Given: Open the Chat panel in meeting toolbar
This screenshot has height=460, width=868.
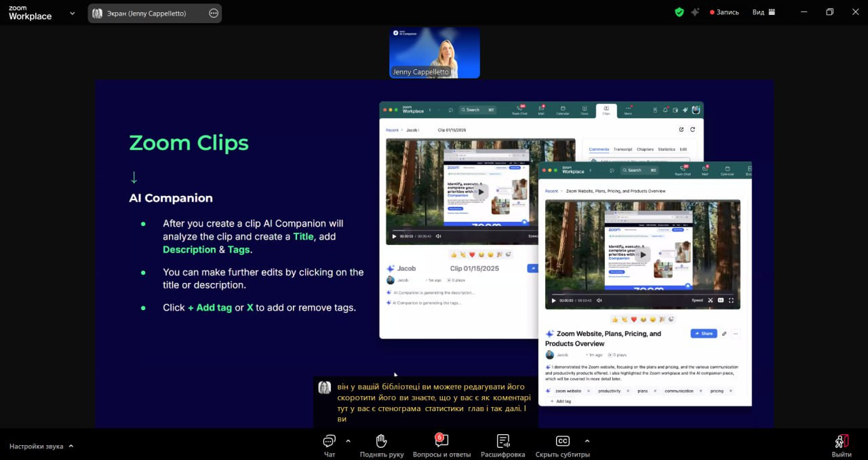Looking at the screenshot, I should point(330,445).
